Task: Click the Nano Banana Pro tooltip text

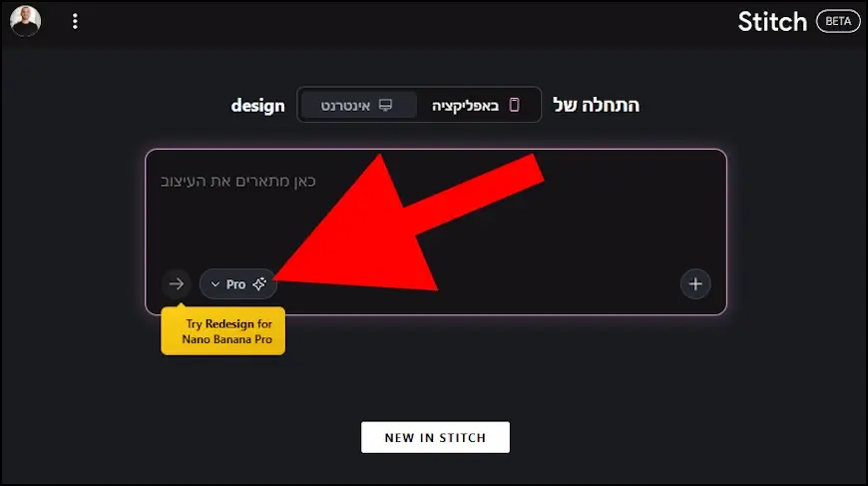Action: pyautogui.click(x=227, y=339)
